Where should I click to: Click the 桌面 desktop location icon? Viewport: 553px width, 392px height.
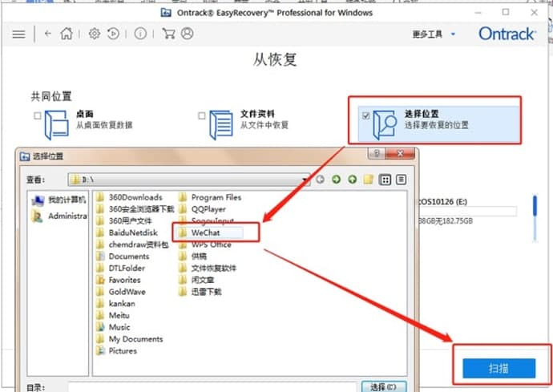point(56,125)
